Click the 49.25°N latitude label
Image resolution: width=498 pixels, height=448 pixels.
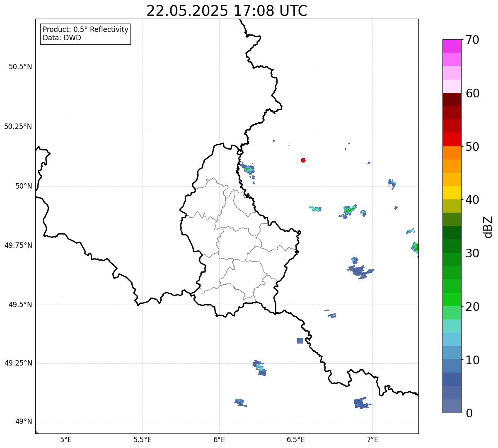[18, 363]
